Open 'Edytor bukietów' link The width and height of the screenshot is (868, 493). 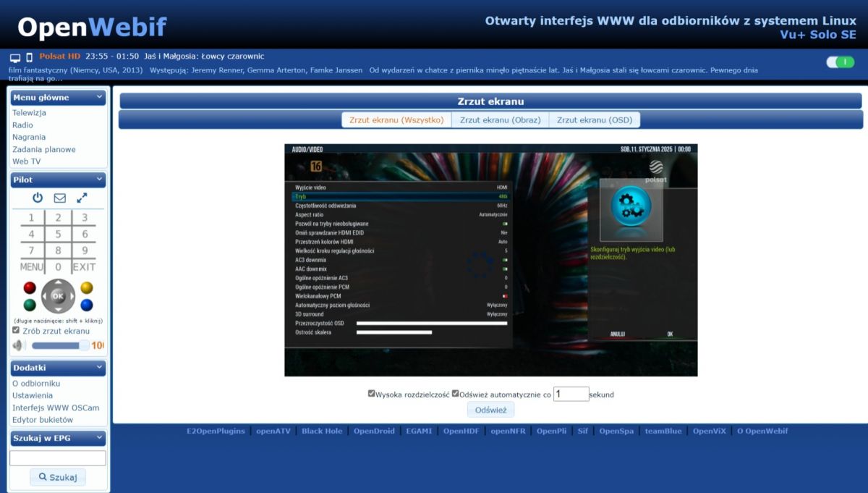point(43,420)
